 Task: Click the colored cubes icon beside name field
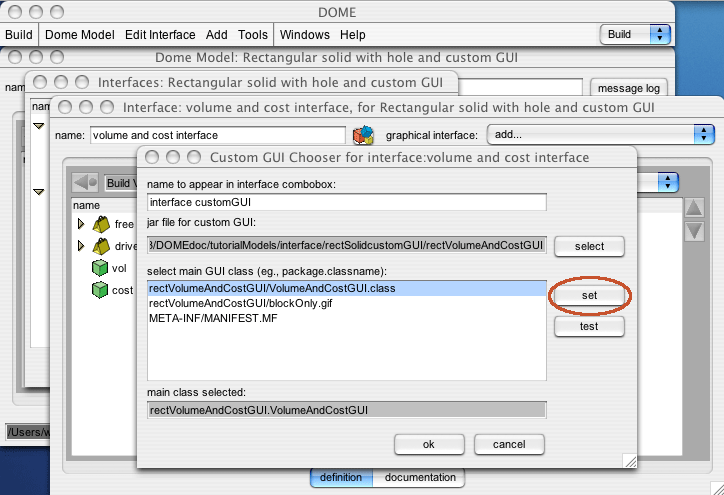click(x=363, y=135)
